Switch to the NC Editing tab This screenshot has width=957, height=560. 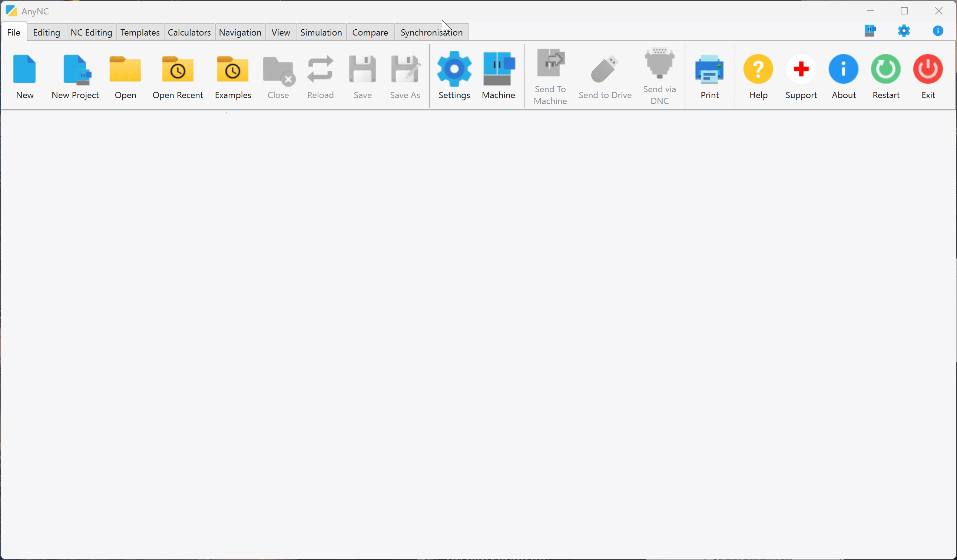92,32
